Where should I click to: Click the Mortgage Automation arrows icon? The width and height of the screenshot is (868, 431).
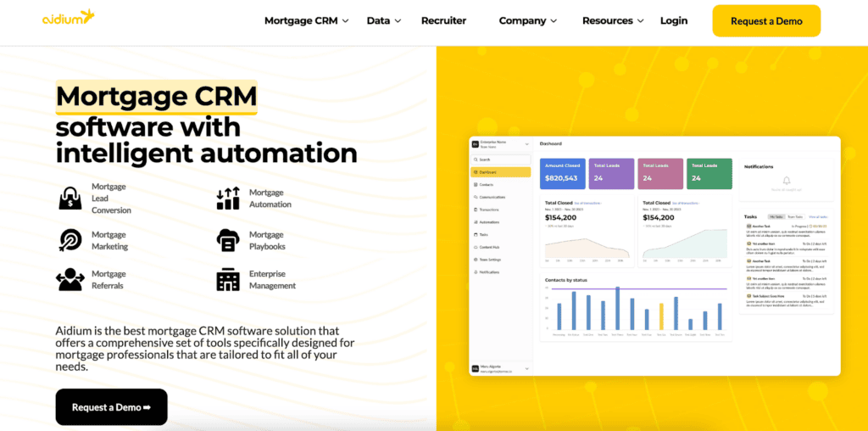(x=228, y=199)
